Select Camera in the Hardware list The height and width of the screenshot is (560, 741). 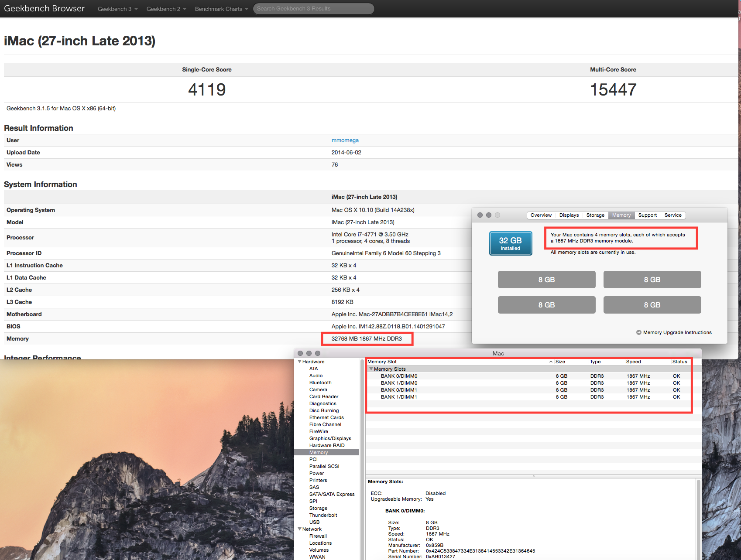coord(318,389)
